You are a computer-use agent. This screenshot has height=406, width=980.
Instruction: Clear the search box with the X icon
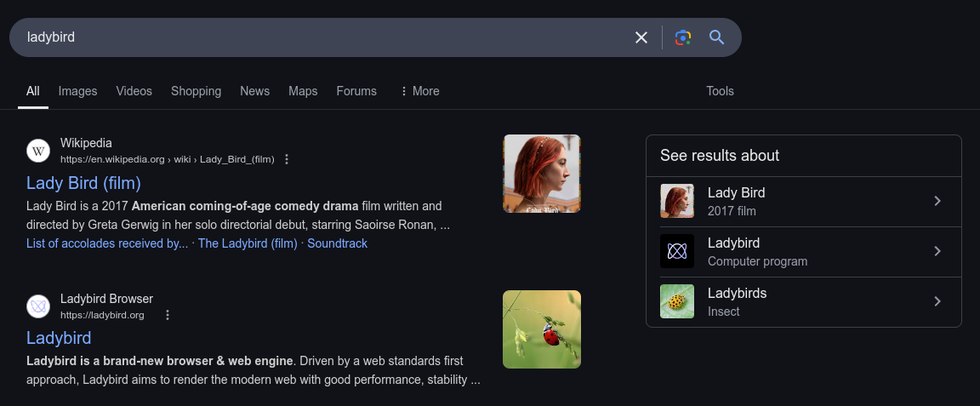click(641, 37)
